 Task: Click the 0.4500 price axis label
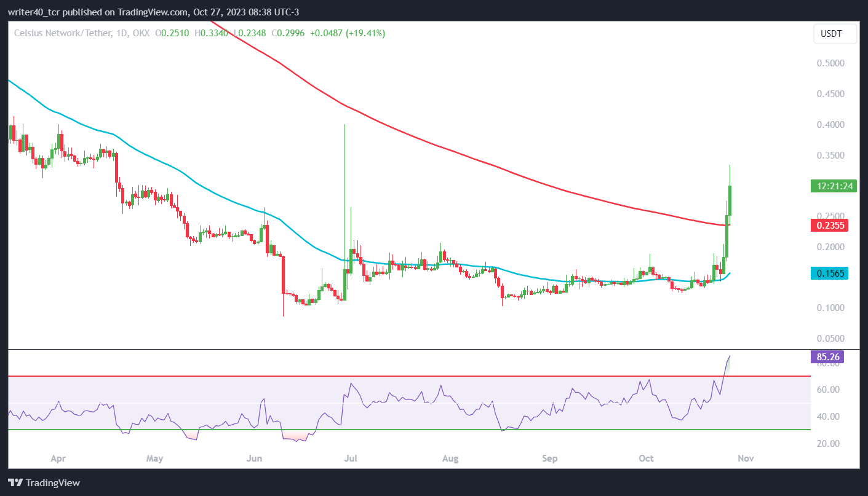tap(830, 94)
